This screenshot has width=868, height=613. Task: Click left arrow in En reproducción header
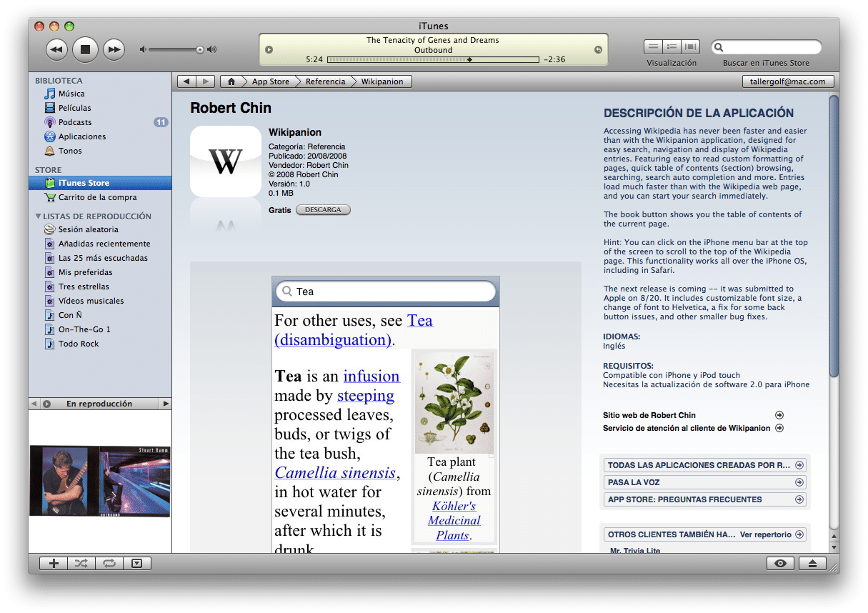pyautogui.click(x=34, y=404)
